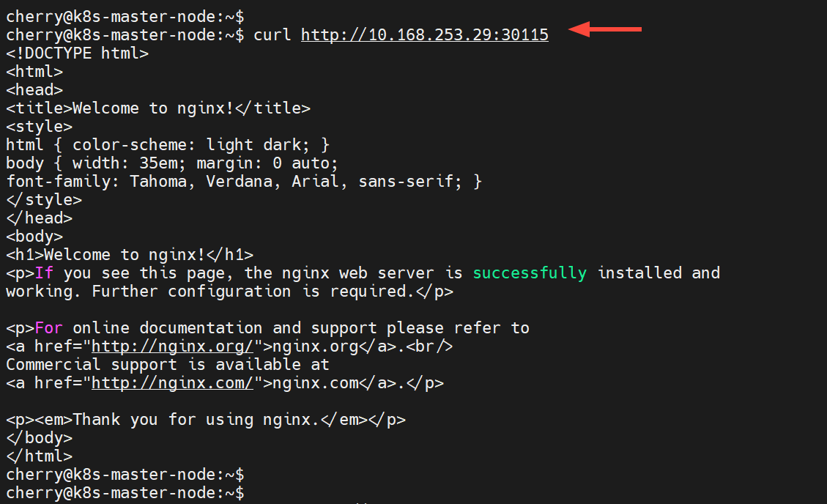Click the magenta "If" word
Image resolution: width=827 pixels, height=504 pixels.
point(44,273)
